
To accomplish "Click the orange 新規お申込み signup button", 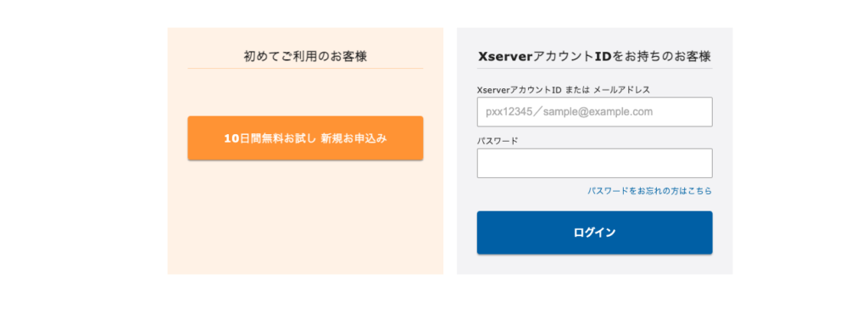I will click(x=305, y=138).
